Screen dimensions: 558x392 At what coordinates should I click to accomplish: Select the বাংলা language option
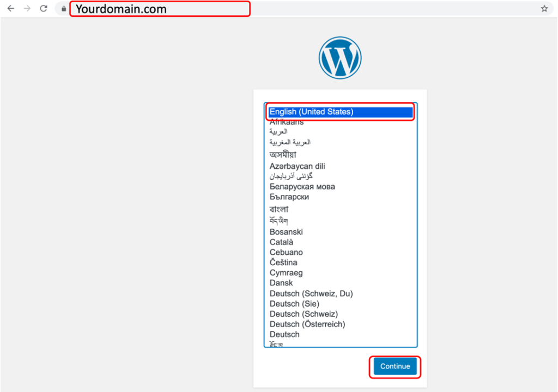pos(341,209)
